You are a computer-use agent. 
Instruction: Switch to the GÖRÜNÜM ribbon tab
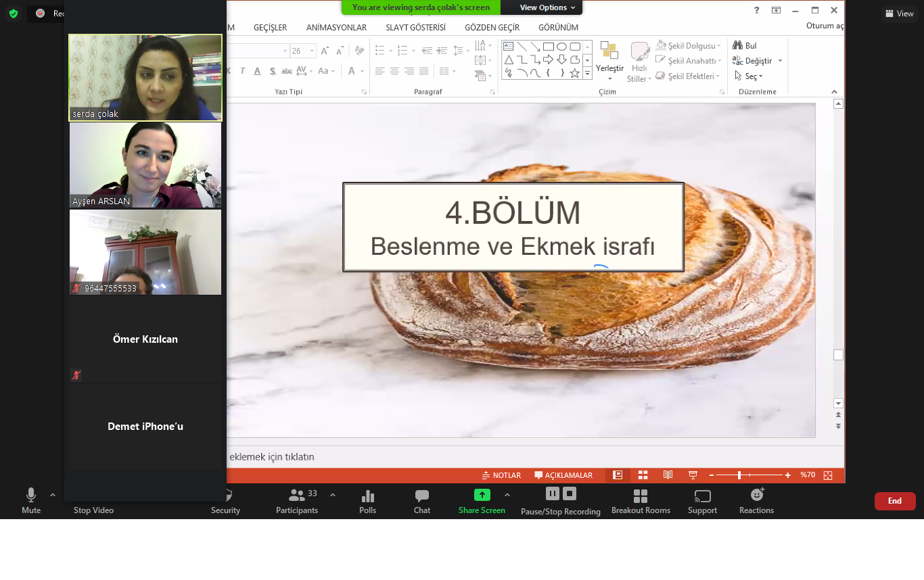pos(558,28)
